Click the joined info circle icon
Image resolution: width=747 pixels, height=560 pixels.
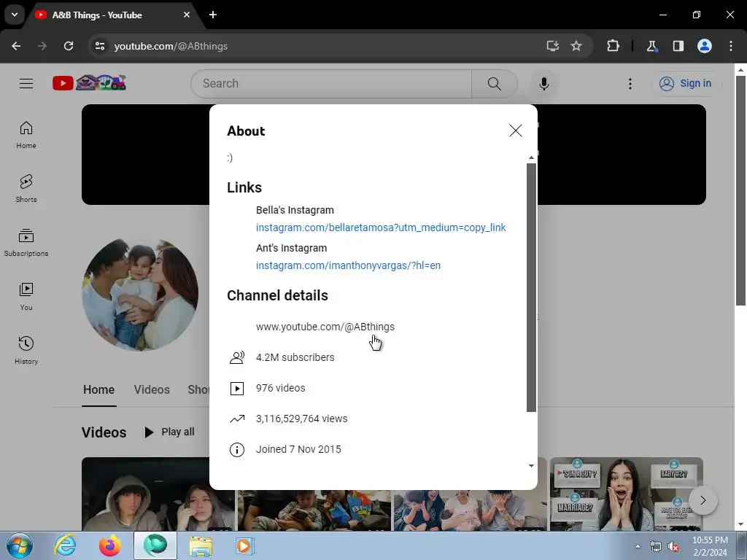click(x=237, y=449)
